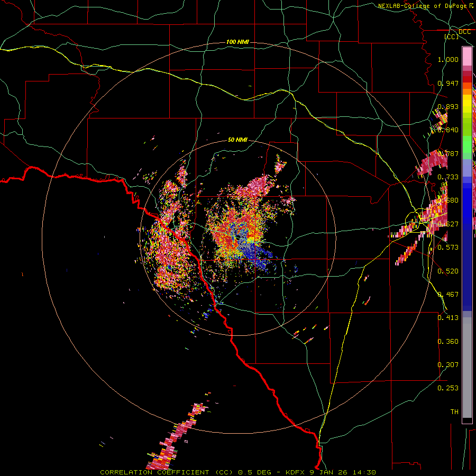The width and height of the screenshot is (476, 476).
Task: Click the 0.840 scale value
Action: 448,130
